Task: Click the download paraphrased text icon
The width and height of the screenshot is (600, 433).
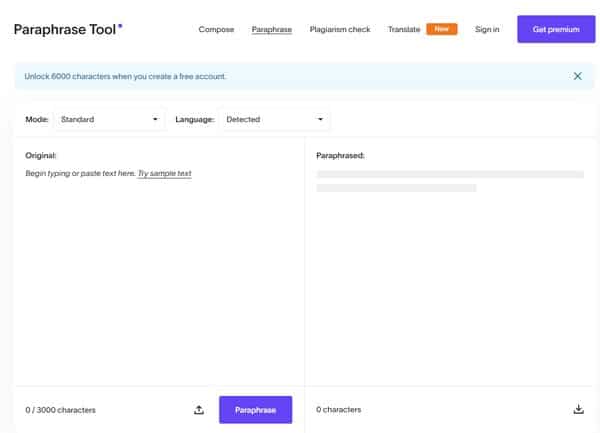Action: click(x=579, y=409)
